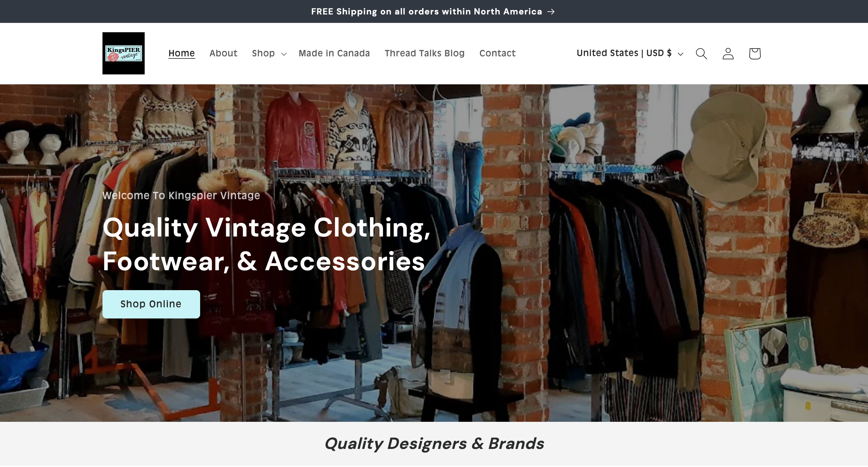Click the chevron beside USD $
Screen dimensions: 868x467
tap(680, 54)
